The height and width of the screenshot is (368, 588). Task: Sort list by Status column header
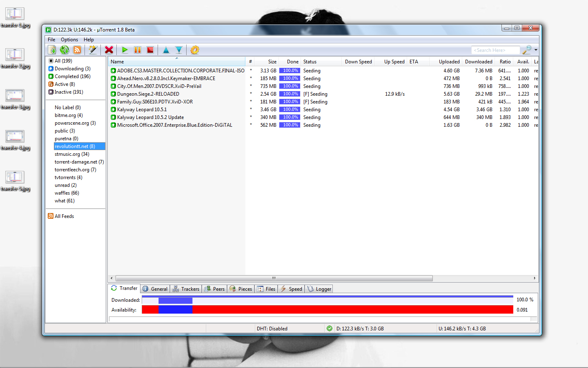tap(321, 62)
